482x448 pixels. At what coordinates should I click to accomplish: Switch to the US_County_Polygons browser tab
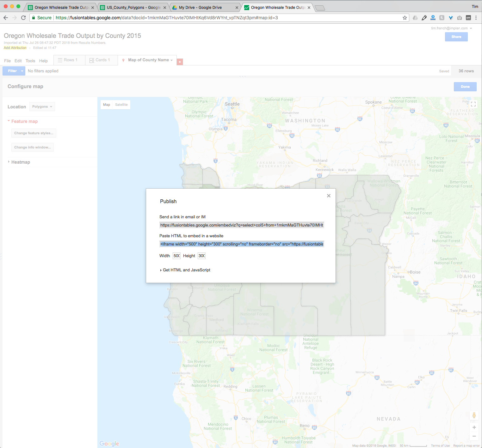[x=133, y=8]
